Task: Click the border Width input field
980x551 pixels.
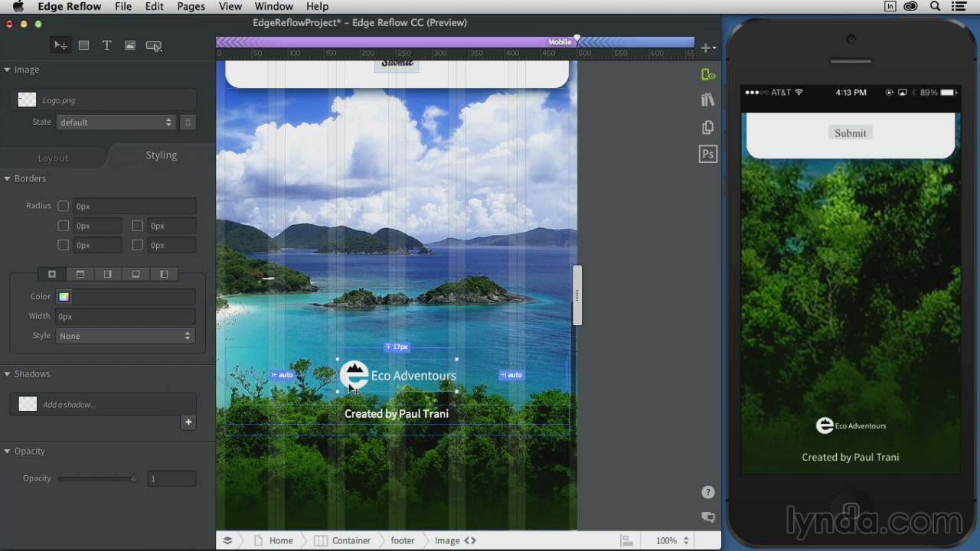Action: 126,316
